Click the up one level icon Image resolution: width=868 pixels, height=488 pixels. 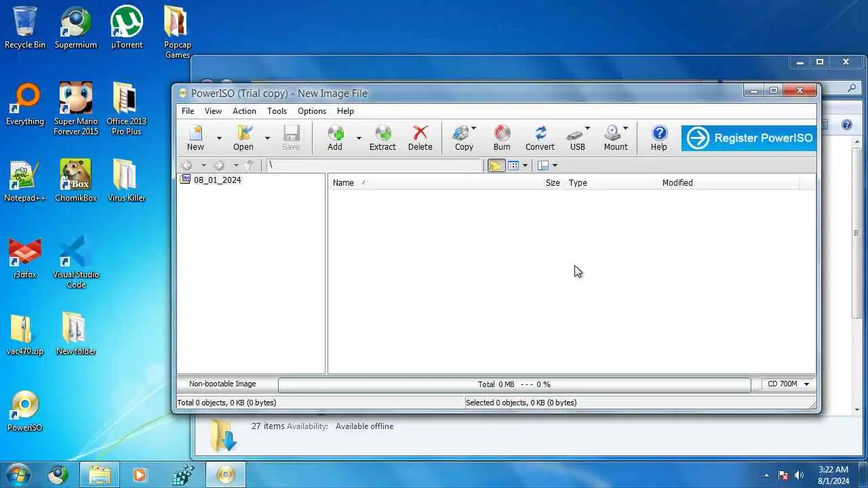click(x=250, y=165)
